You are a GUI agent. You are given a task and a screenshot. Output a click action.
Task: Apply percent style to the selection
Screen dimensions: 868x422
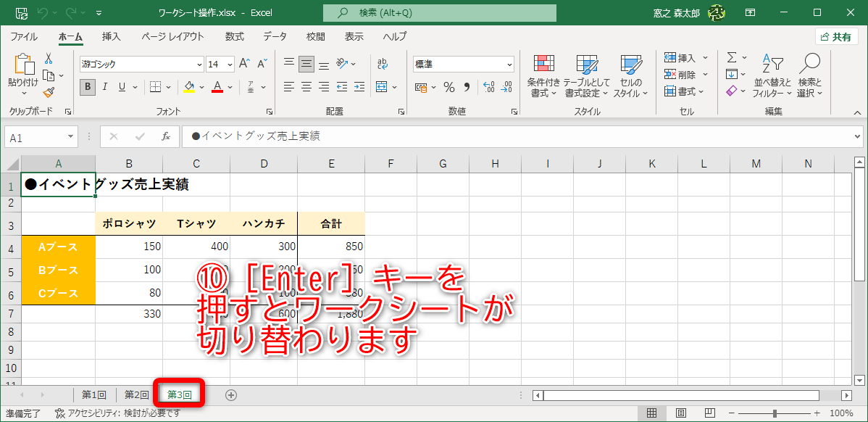449,87
